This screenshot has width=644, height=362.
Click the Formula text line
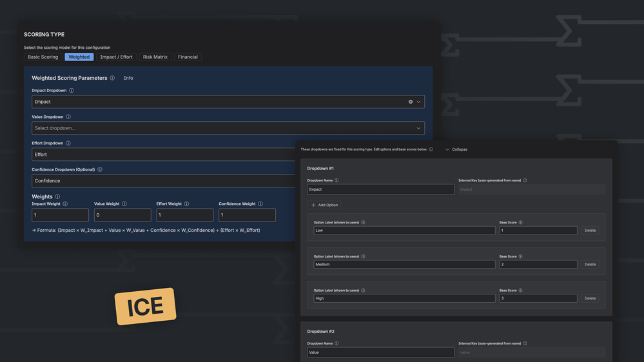click(x=146, y=230)
